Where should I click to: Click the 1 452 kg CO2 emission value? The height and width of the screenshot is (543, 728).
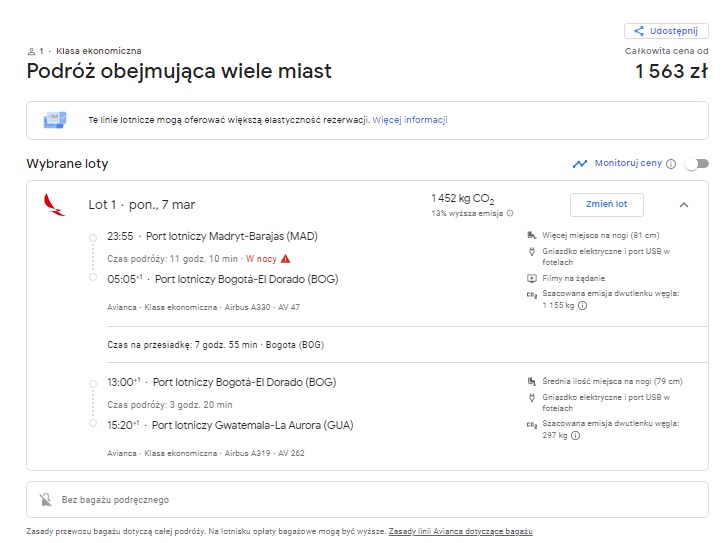coord(462,199)
